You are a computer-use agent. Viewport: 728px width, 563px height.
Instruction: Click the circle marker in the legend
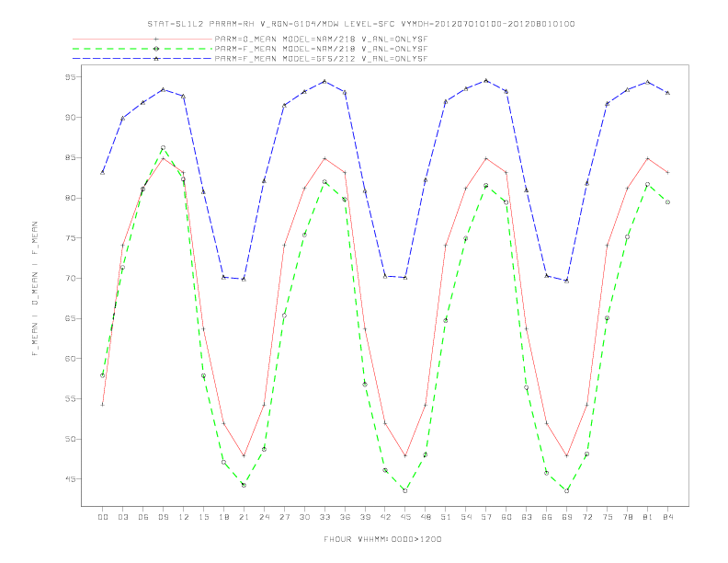pyautogui.click(x=156, y=49)
